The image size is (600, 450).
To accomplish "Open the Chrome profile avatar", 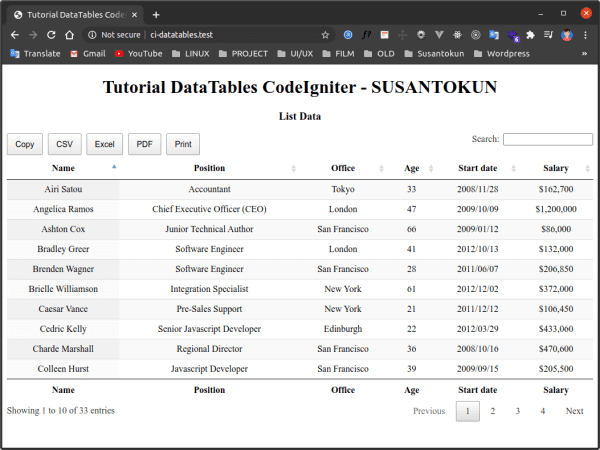I will (567, 35).
